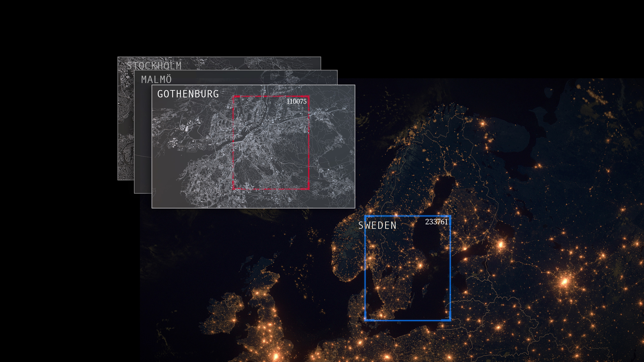Click the Stockholm street map's visible left strip
Screen dimensions: 644x362
point(126,125)
